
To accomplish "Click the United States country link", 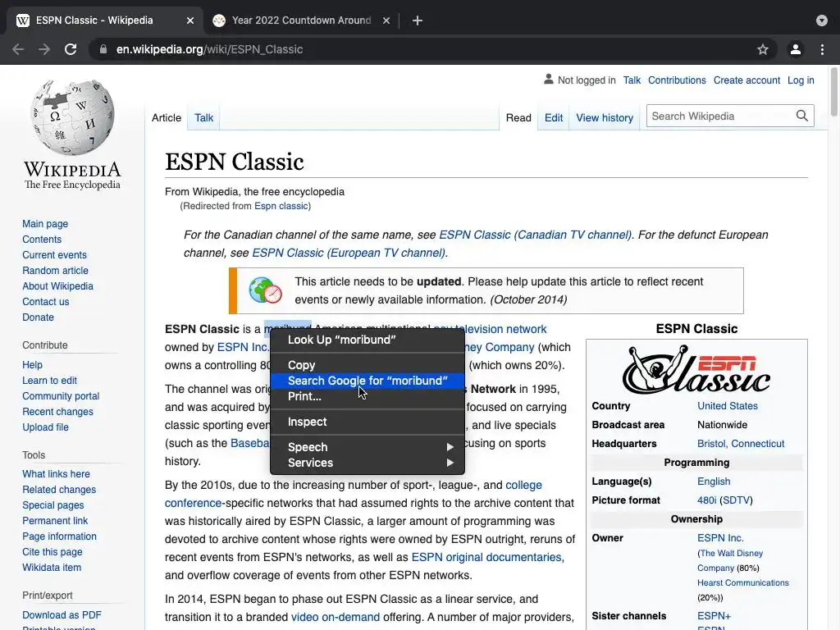I will (x=727, y=405).
